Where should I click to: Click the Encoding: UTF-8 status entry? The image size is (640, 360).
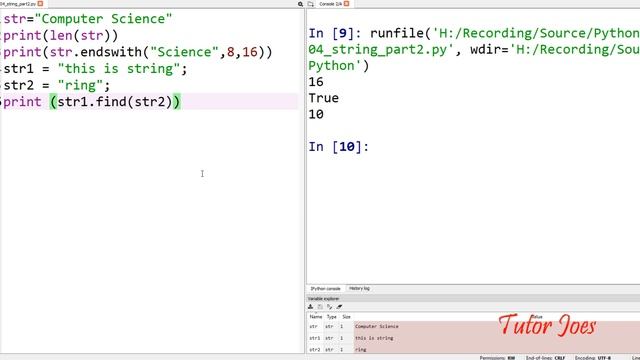(593, 358)
